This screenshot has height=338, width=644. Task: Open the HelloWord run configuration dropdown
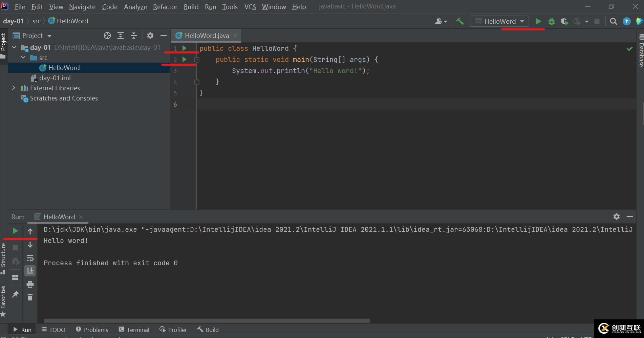(x=499, y=21)
